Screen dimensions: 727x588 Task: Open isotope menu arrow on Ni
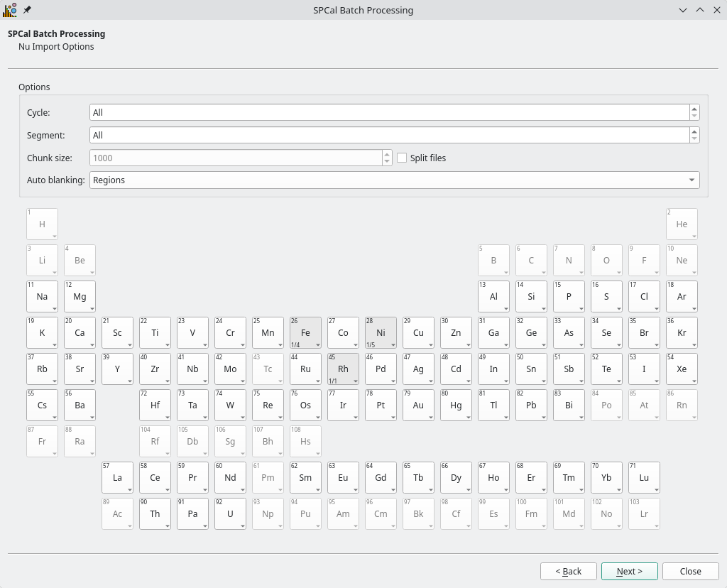[393, 345]
